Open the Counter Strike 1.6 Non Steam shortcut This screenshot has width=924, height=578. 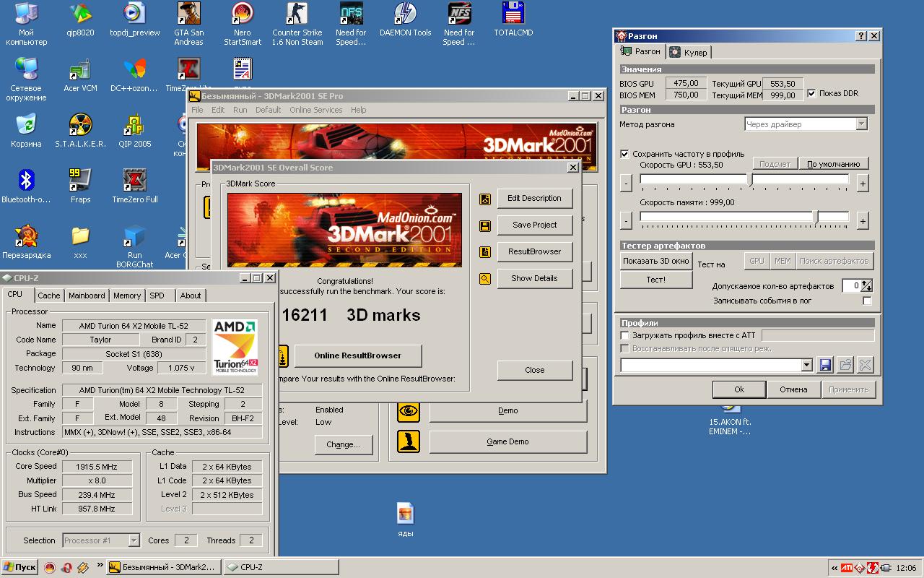[297, 14]
